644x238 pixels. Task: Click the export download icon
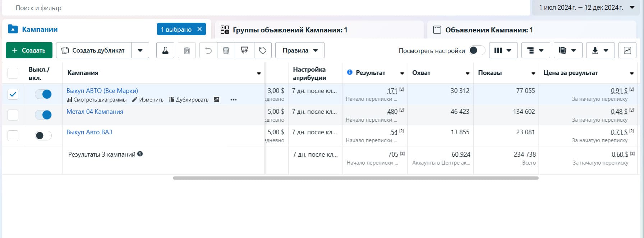(600, 50)
